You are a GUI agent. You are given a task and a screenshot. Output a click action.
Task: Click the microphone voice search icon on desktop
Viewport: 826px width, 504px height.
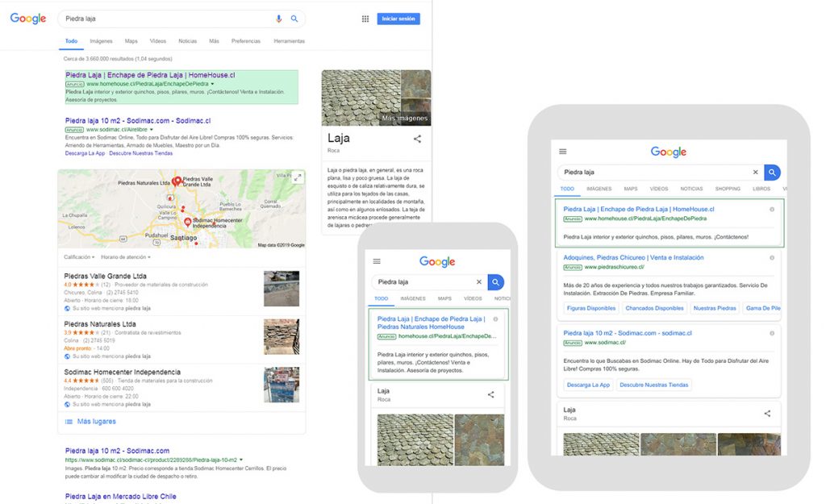278,19
